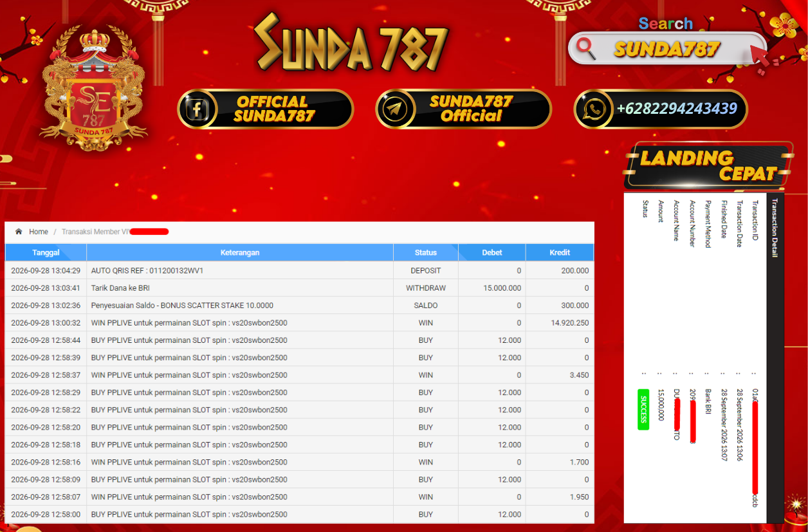Select the BONUS SCATTER STAKE saldo entry
The width and height of the screenshot is (808, 532).
(182, 306)
